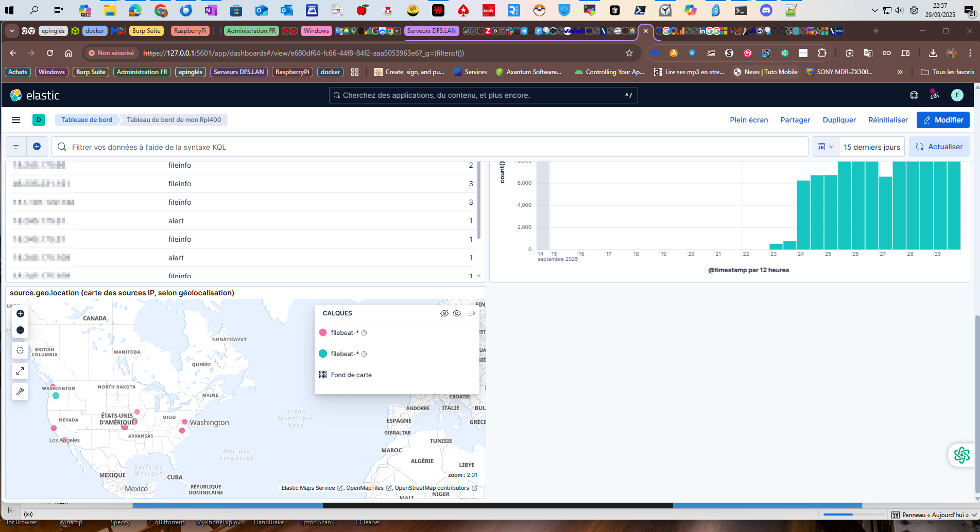Image resolution: width=980 pixels, height=532 pixels.
Task: Focus the KQL filter input field
Action: (433, 147)
